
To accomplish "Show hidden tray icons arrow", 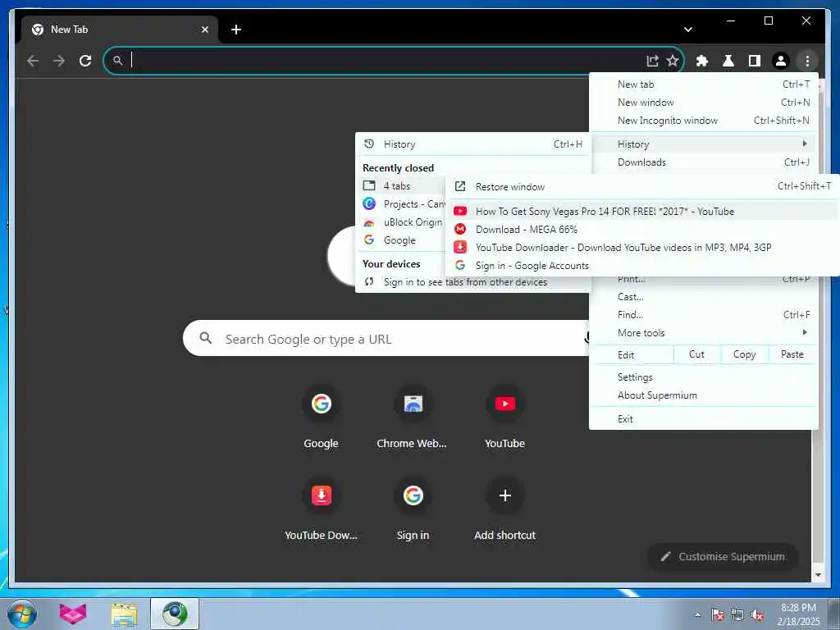I will click(x=697, y=614).
